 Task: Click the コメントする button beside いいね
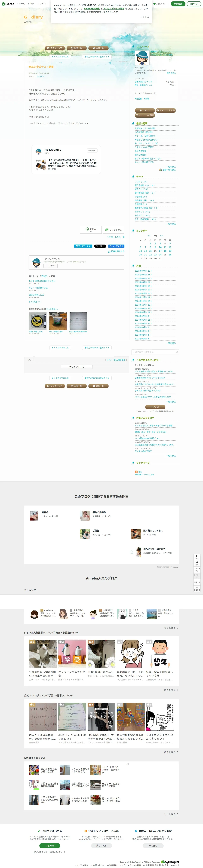tap(113, 230)
